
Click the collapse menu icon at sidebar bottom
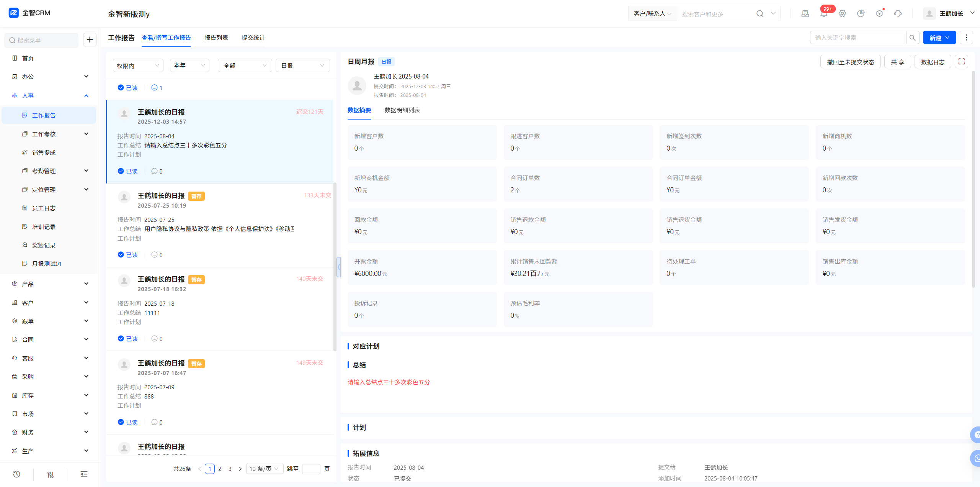84,474
